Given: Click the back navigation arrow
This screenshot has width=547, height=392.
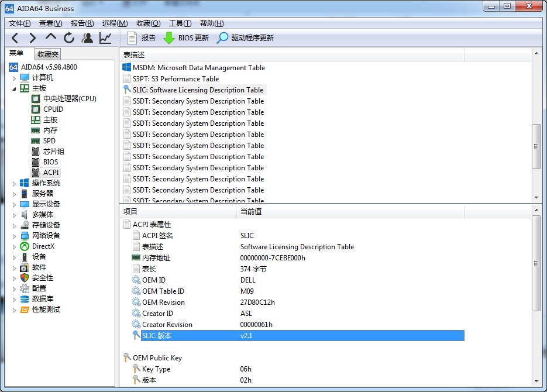Looking at the screenshot, I should point(15,38).
